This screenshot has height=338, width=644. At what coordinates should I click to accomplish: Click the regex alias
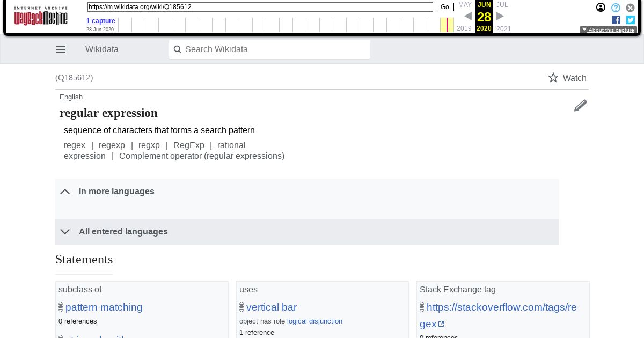(75, 145)
